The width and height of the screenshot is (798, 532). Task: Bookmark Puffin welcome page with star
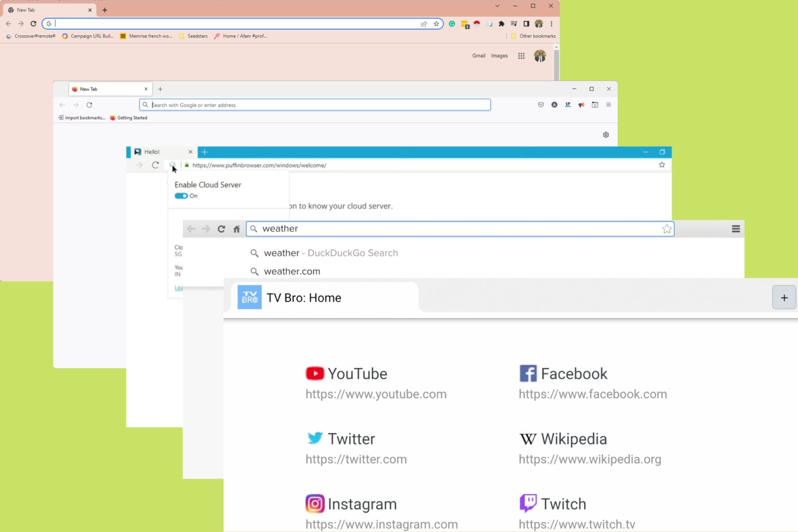(662, 165)
